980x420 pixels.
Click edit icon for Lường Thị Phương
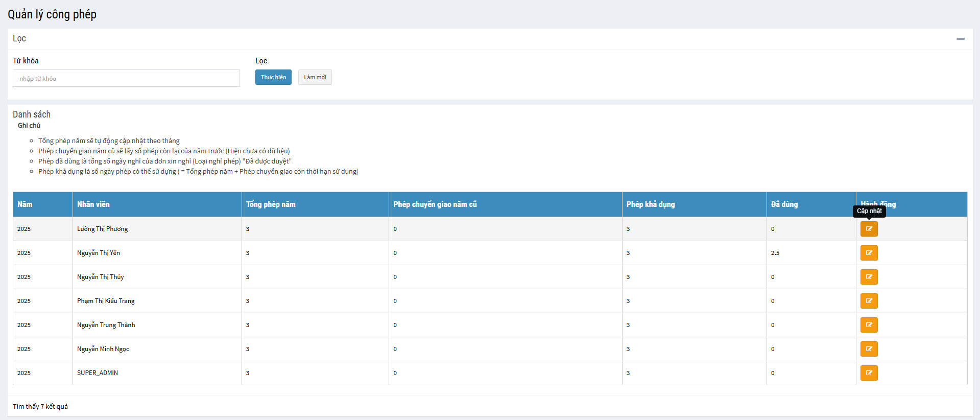pos(869,229)
